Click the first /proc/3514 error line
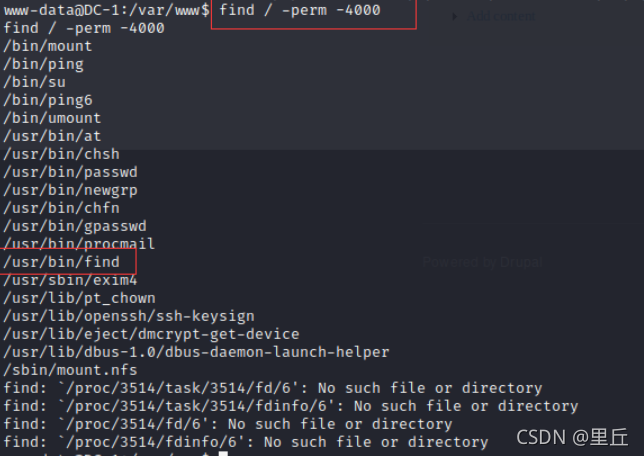 click(273, 388)
